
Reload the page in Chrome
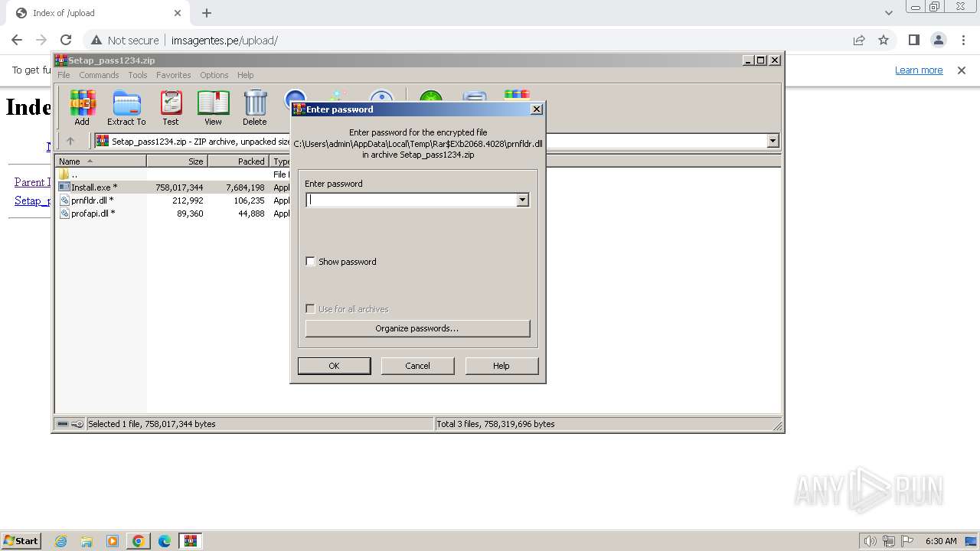click(x=66, y=40)
